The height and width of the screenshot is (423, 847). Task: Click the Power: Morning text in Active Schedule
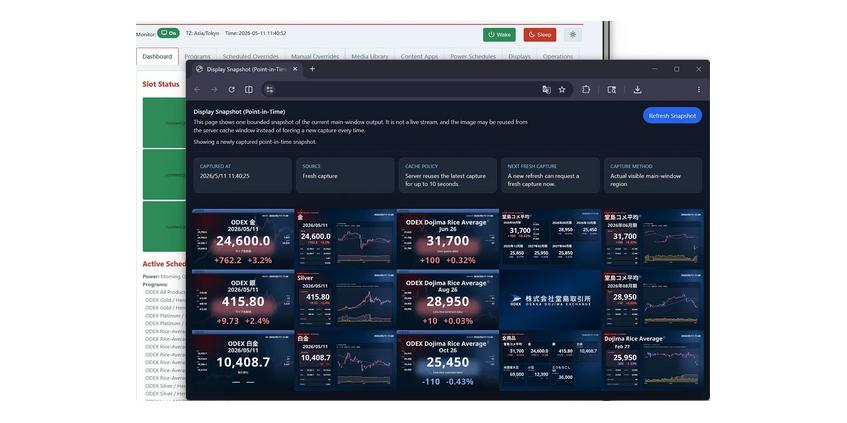[164, 277]
